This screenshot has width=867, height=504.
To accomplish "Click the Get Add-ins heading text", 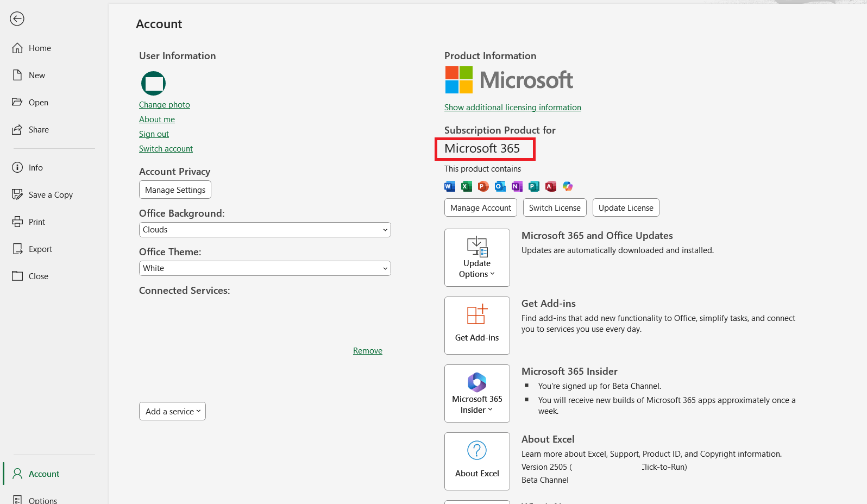I will click(x=549, y=304).
